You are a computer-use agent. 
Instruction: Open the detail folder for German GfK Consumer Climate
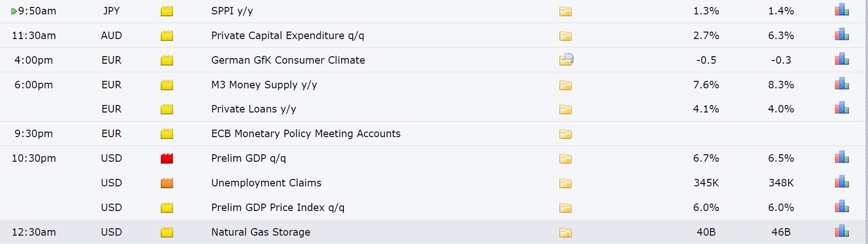(x=566, y=59)
